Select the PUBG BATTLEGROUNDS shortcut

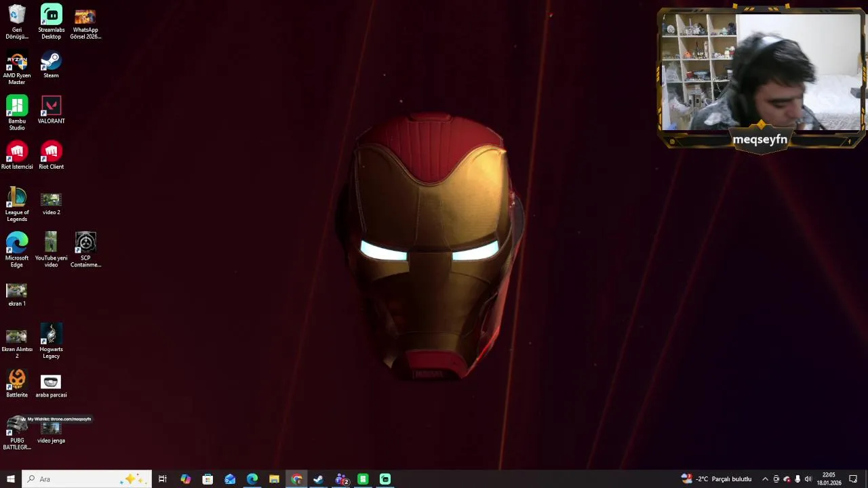click(x=17, y=433)
